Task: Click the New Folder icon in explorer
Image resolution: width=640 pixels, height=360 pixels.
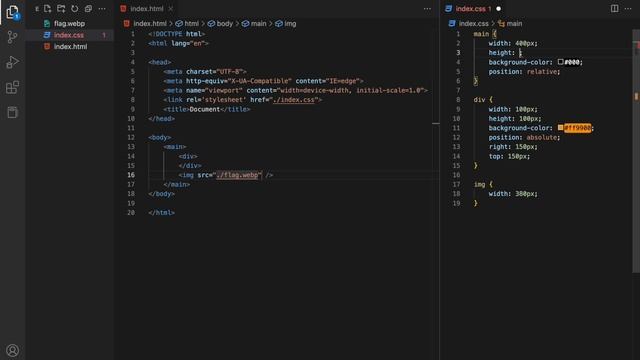Action: pyautogui.click(x=61, y=9)
